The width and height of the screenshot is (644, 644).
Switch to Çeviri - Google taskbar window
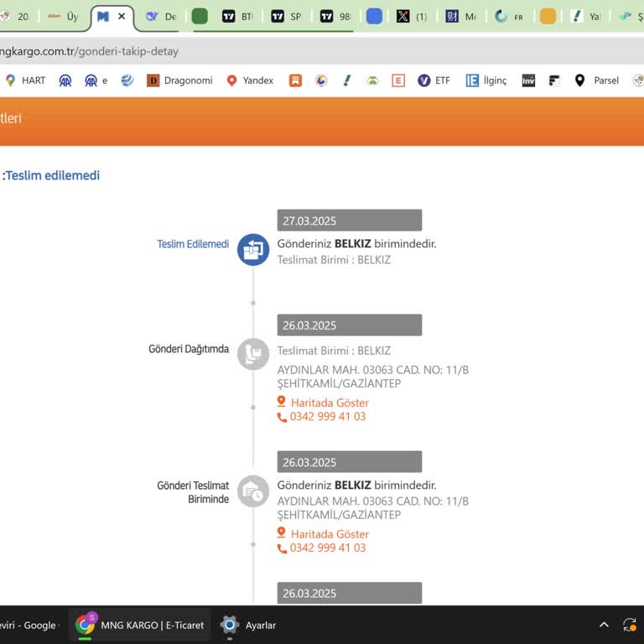coord(30,625)
